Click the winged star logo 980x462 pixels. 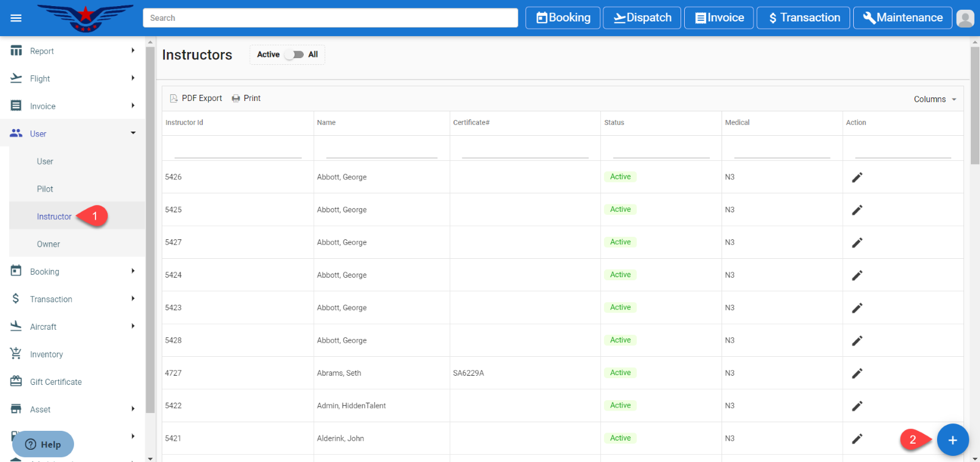(85, 18)
